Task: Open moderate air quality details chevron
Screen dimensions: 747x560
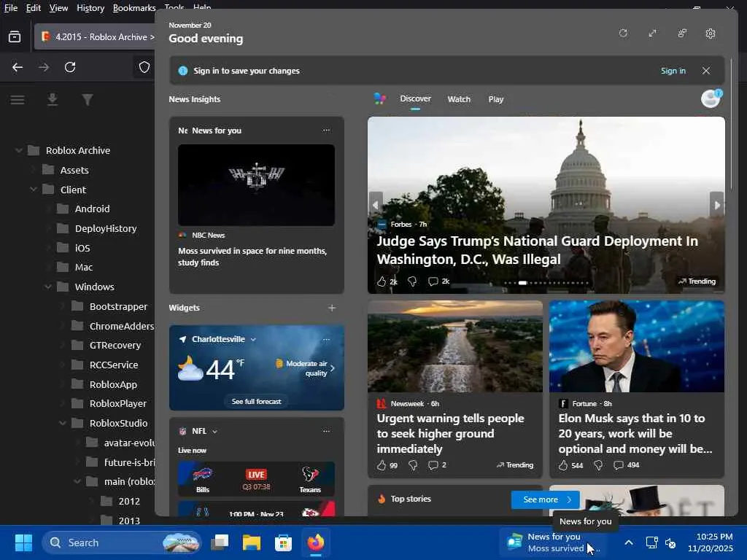Action: [333, 368]
